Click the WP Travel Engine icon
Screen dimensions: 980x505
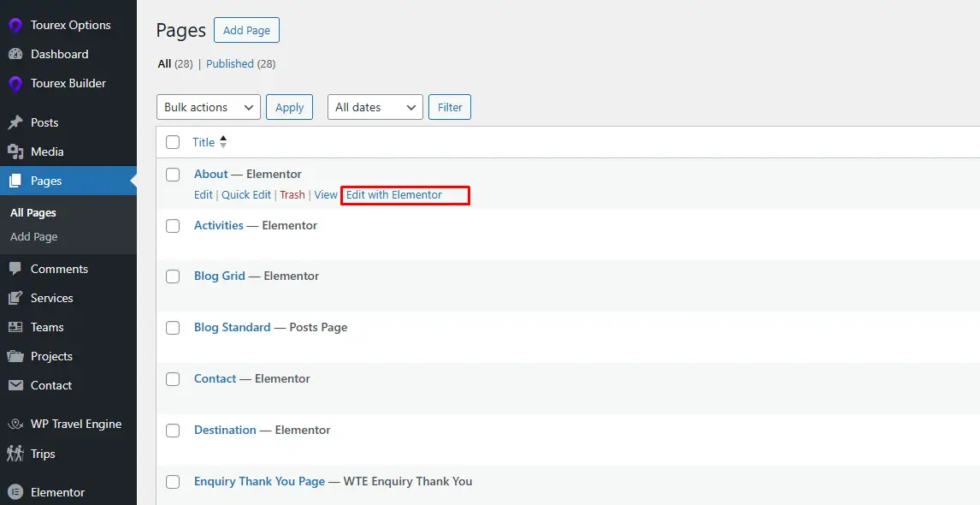pyautogui.click(x=15, y=425)
